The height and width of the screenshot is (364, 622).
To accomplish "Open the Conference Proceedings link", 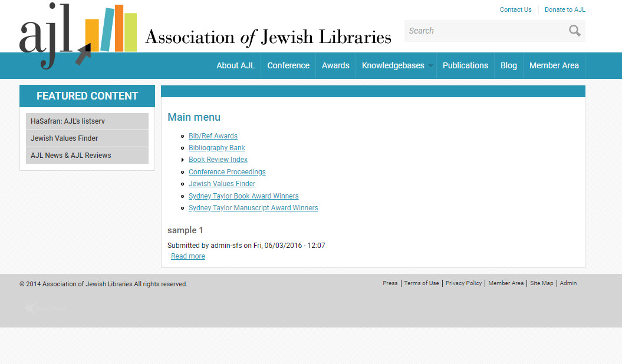I will [x=227, y=172].
